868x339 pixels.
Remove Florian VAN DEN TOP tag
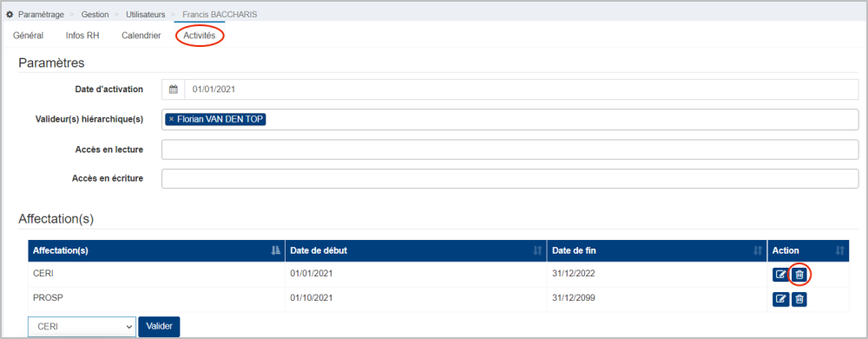point(171,119)
